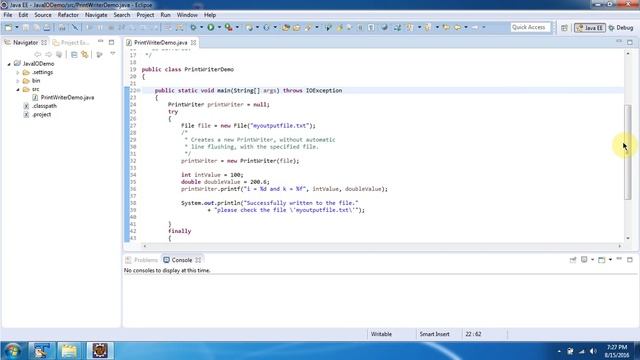Maximize the Console panel
The image size is (640, 360).
coord(630,260)
